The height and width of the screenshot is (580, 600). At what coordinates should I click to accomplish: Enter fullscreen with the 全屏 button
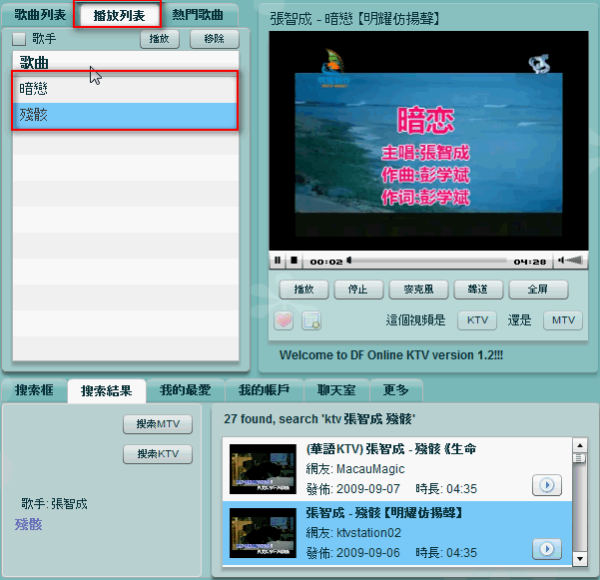click(538, 289)
